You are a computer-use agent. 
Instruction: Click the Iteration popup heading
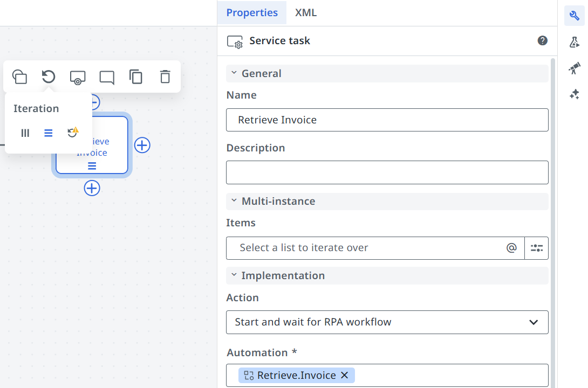pos(36,109)
